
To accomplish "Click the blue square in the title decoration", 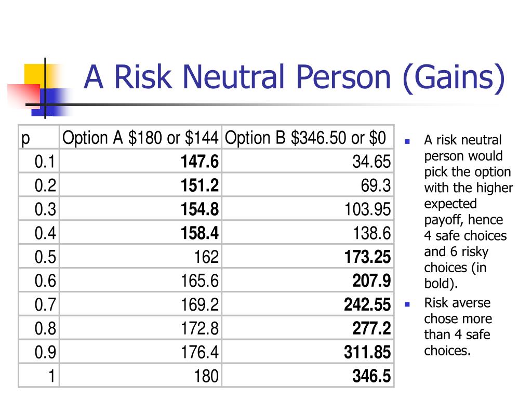I will click(x=51, y=102).
